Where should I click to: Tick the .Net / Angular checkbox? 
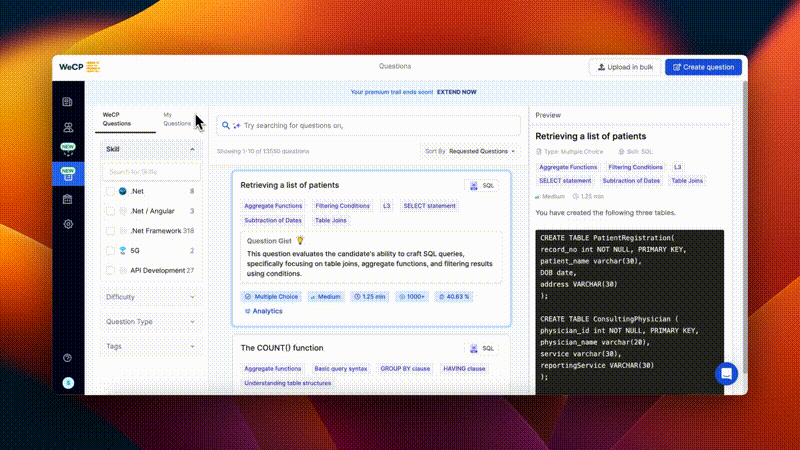click(x=110, y=211)
